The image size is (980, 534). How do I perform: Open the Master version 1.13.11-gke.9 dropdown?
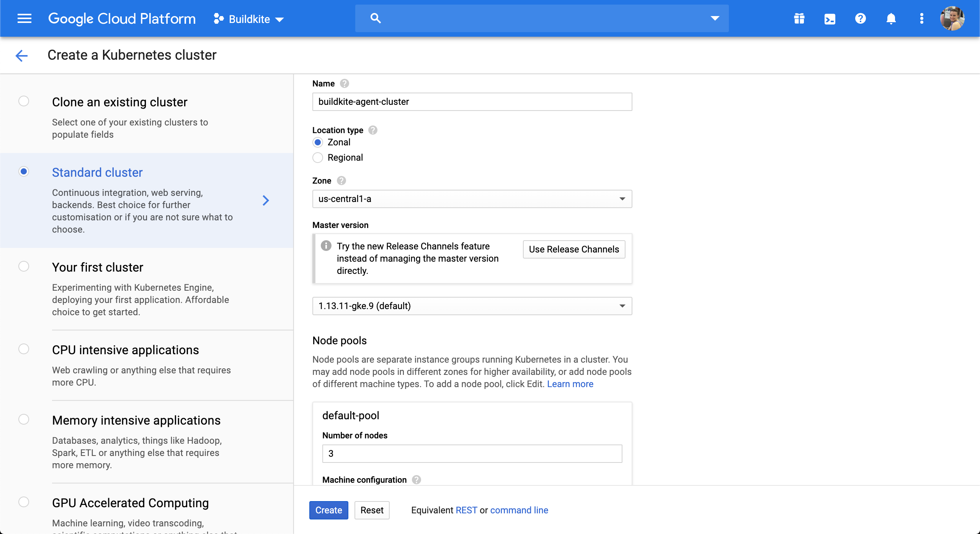pyautogui.click(x=472, y=306)
